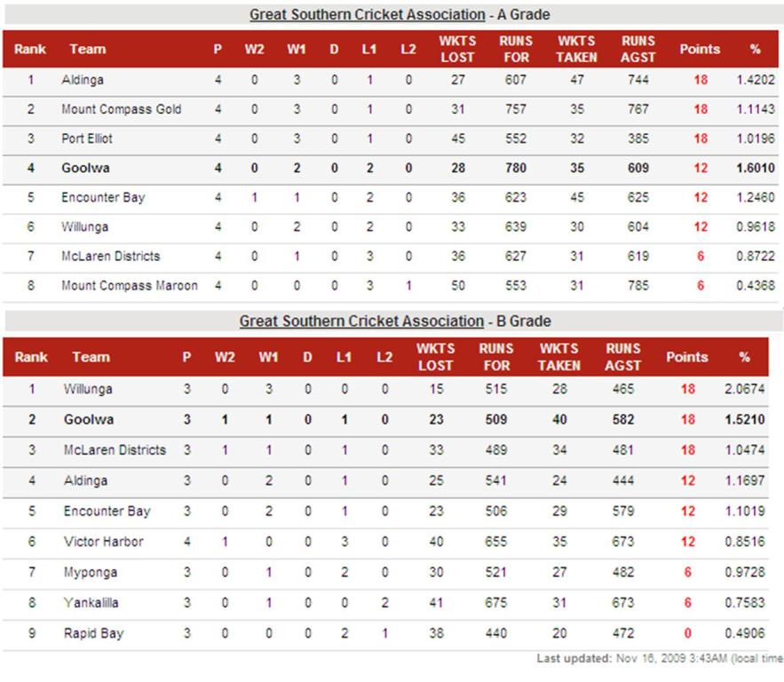Click B Grade WKTS TAKEN header
784x682 pixels.
(559, 357)
